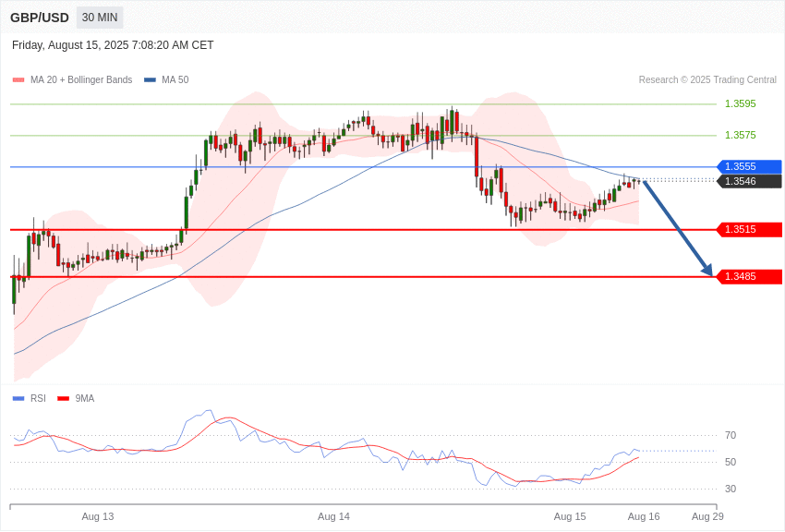Screen dimensions: 785x532
Task: Click the blue 1.3555 pivot price tag
Action: [749, 166]
